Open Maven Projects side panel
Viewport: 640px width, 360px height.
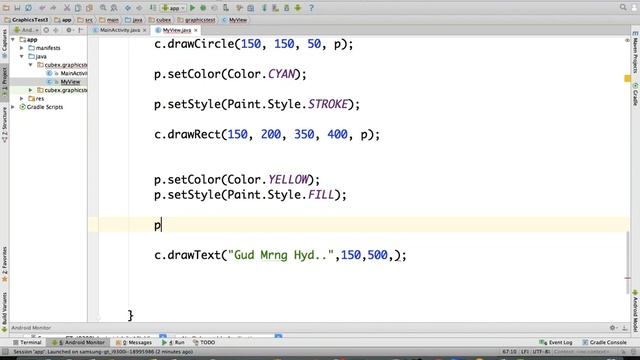tap(636, 52)
